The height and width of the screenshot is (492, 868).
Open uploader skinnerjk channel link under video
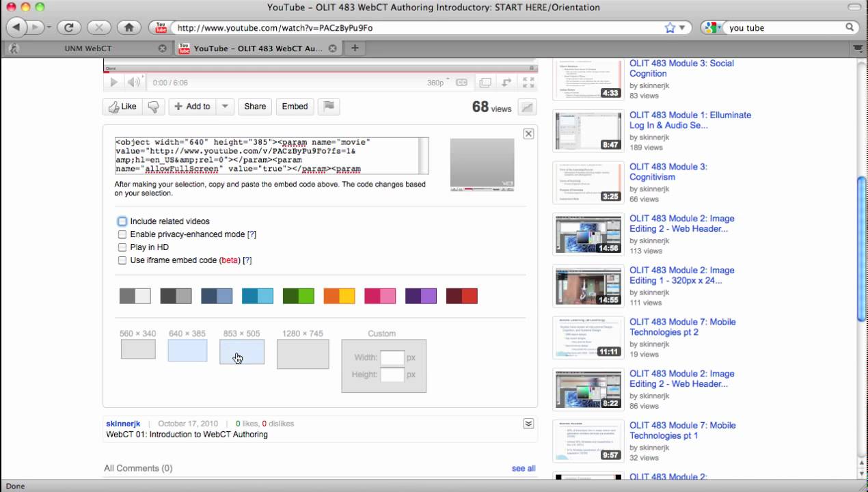coord(123,424)
